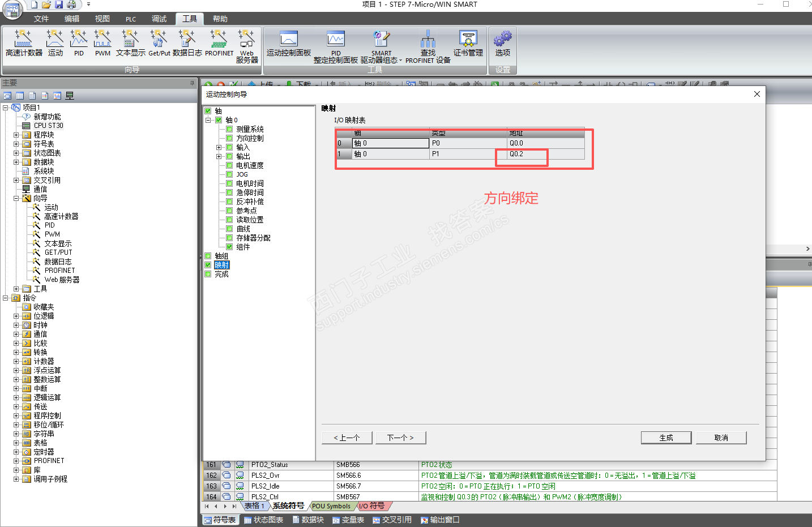Click the 下一个 button in the wizard
The image size is (812, 527).
[400, 438]
